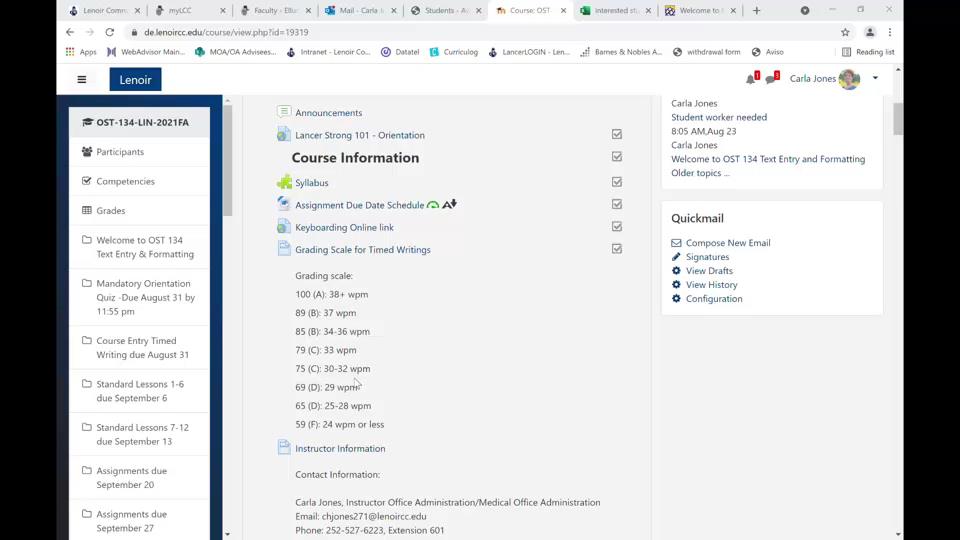Image resolution: width=960 pixels, height=540 pixels.
Task: Click Compose New Email in Quickmail
Action: tap(728, 243)
